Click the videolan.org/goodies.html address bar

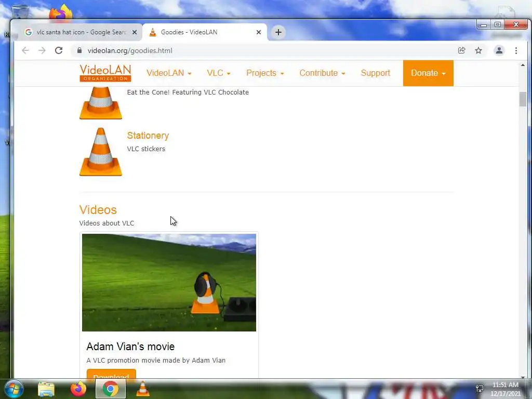[264, 50]
